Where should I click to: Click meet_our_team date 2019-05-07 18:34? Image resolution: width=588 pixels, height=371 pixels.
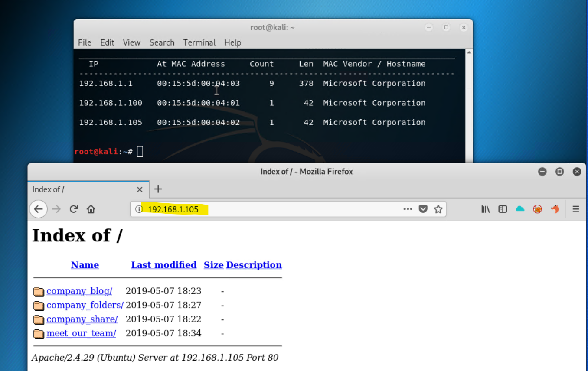coord(163,333)
